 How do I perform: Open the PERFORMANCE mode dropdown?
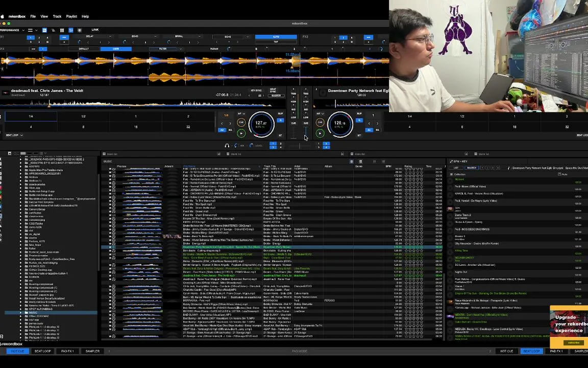point(12,30)
